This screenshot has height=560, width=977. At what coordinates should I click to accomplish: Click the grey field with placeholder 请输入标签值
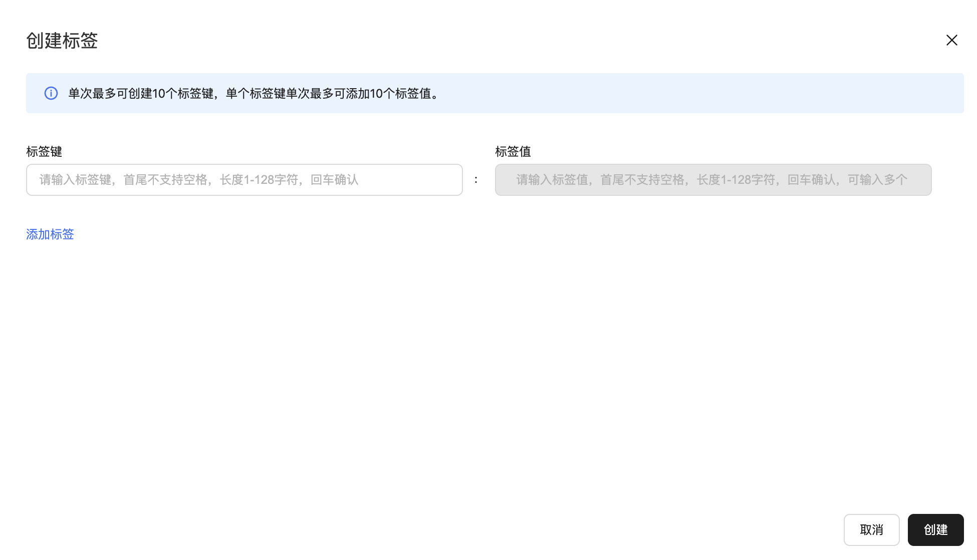point(713,180)
